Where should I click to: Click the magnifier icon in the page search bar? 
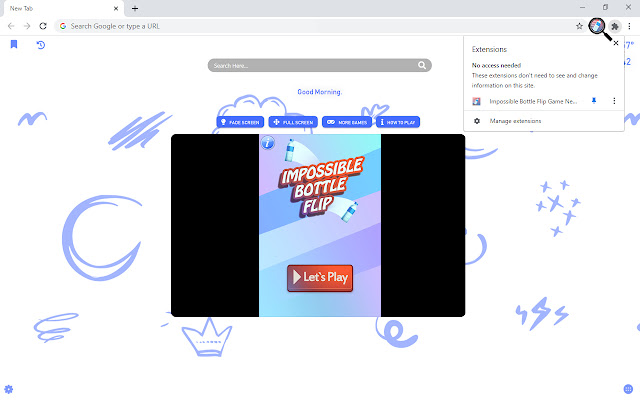click(422, 65)
